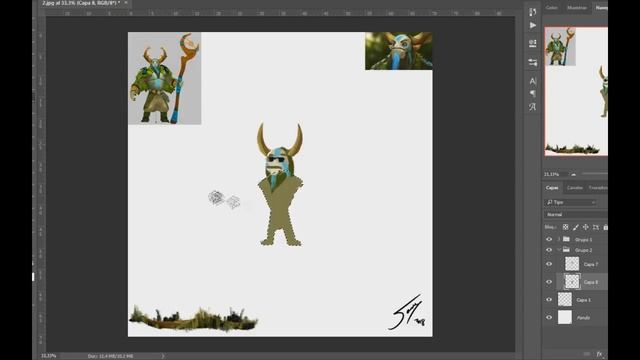Toggle visibility of Capa 7
640x360 pixels.
tap(549, 264)
